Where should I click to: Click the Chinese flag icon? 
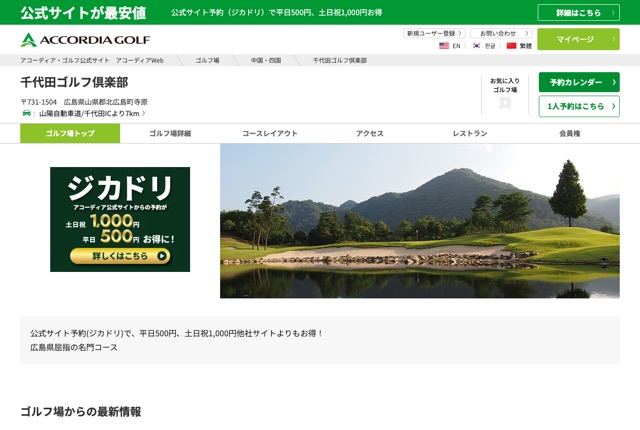[511, 46]
